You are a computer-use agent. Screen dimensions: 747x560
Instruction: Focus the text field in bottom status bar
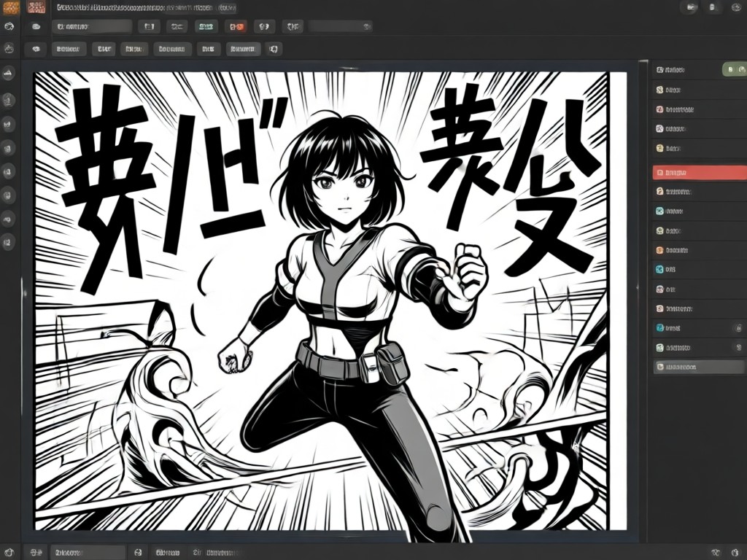tap(88, 553)
